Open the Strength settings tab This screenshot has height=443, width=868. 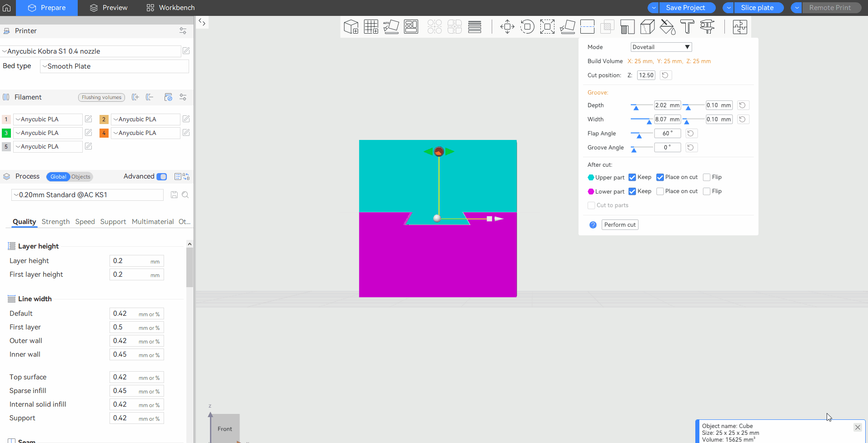(x=55, y=222)
